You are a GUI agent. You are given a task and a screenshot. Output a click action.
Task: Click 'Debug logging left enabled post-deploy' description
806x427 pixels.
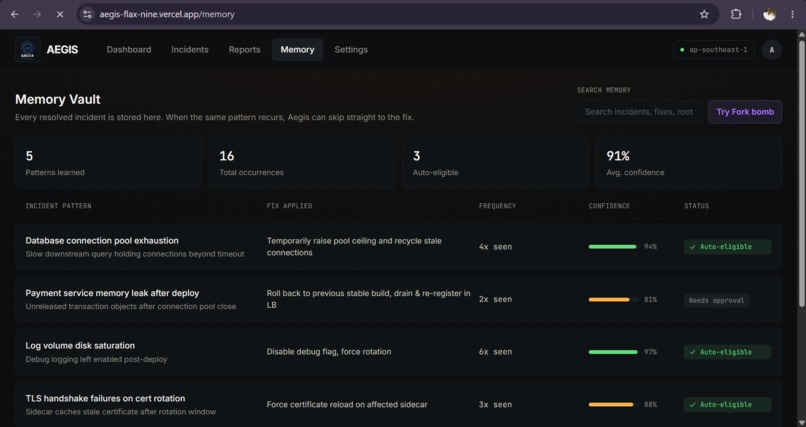pyautogui.click(x=96, y=359)
